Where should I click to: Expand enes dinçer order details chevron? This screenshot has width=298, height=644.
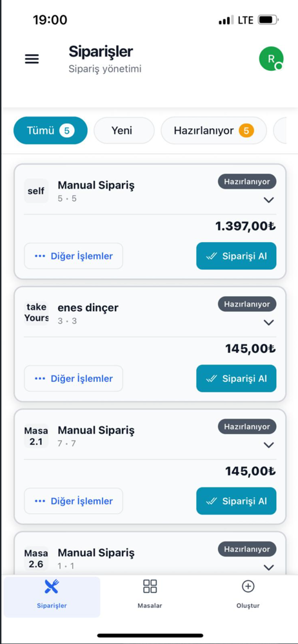pos(269,323)
